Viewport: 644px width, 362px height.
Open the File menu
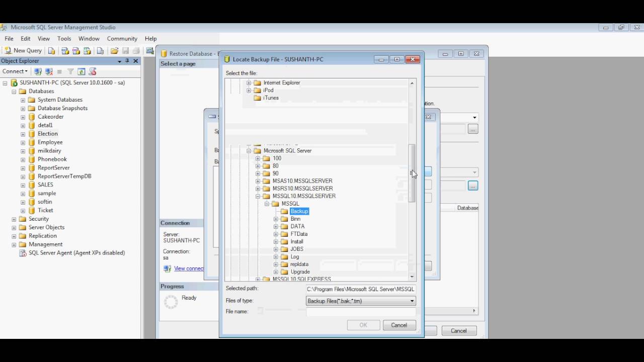coord(9,39)
